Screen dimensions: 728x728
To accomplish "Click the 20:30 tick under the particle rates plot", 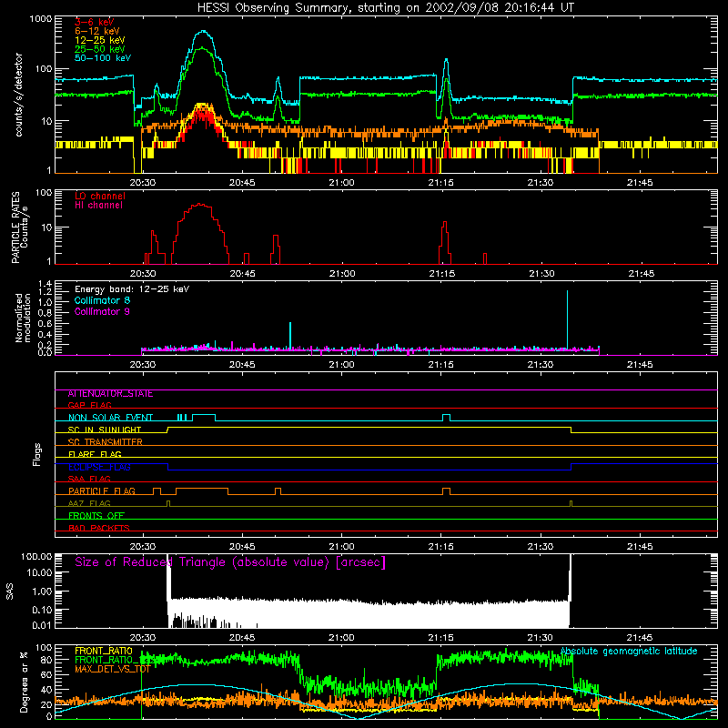I will (143, 274).
